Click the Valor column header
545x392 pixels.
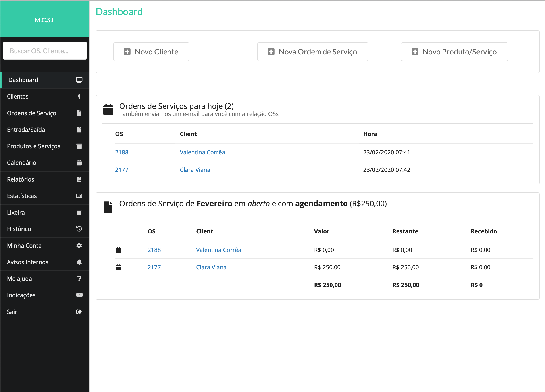pos(322,231)
